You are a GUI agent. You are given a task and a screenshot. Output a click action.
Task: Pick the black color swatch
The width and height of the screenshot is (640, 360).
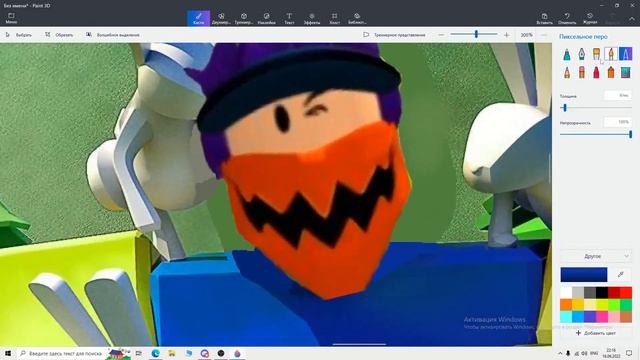602,292
